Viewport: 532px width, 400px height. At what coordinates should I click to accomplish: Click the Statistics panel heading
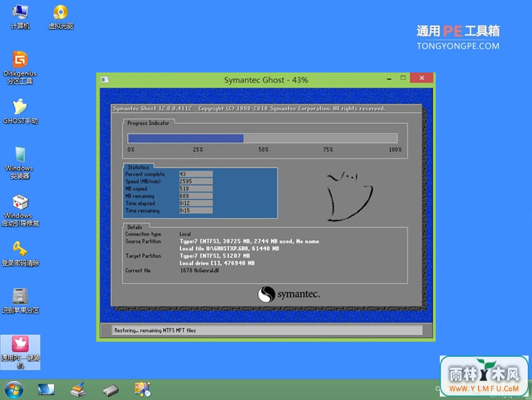tap(138, 167)
